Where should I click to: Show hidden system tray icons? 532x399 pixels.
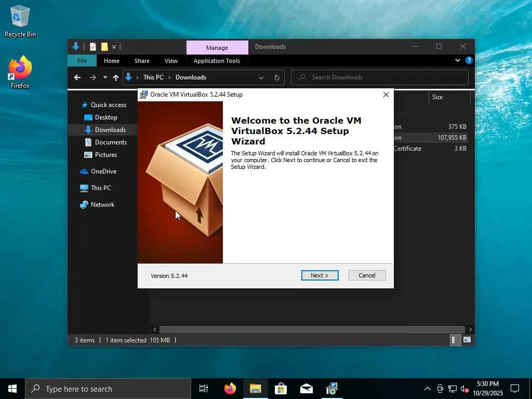(x=428, y=389)
